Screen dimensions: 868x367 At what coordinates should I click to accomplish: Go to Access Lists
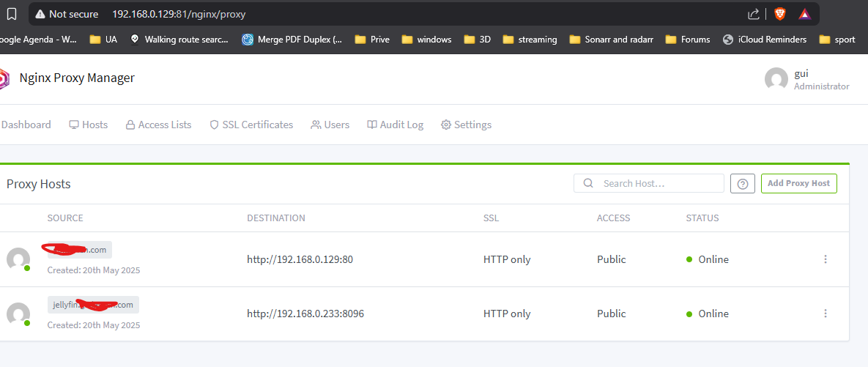tap(158, 125)
